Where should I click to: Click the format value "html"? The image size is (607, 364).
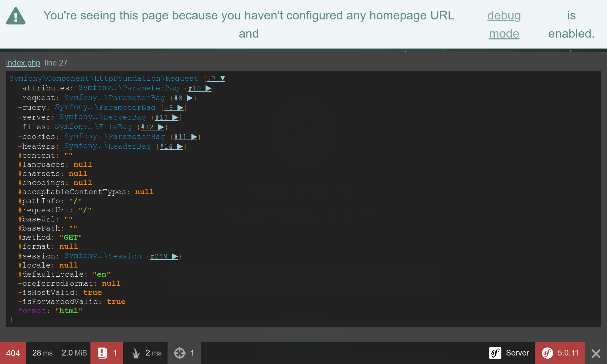pyautogui.click(x=69, y=311)
